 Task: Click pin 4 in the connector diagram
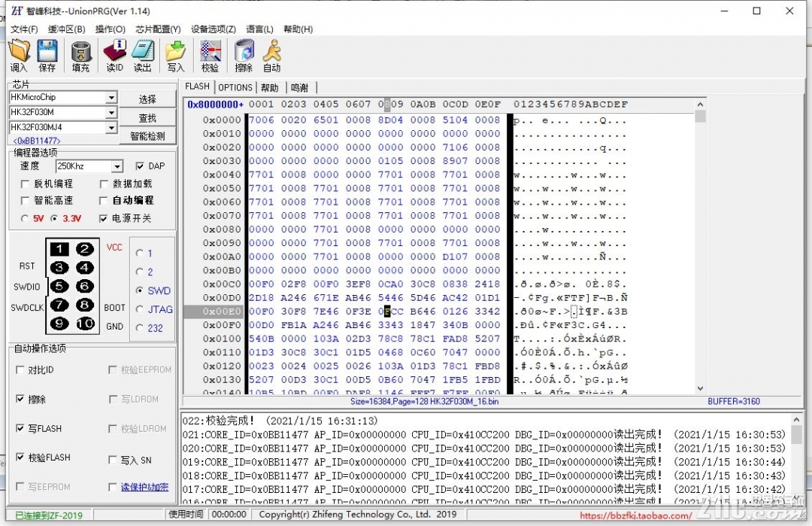coord(85,267)
